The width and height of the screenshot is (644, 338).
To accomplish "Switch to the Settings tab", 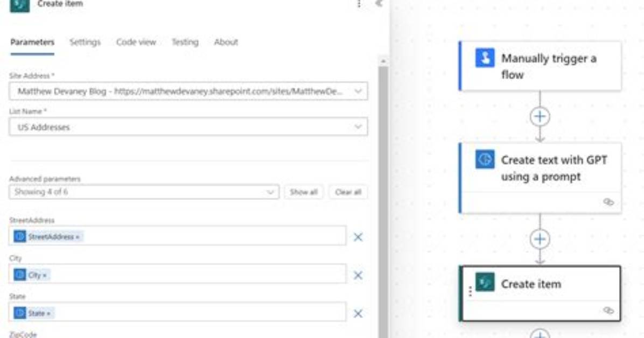I will [85, 42].
